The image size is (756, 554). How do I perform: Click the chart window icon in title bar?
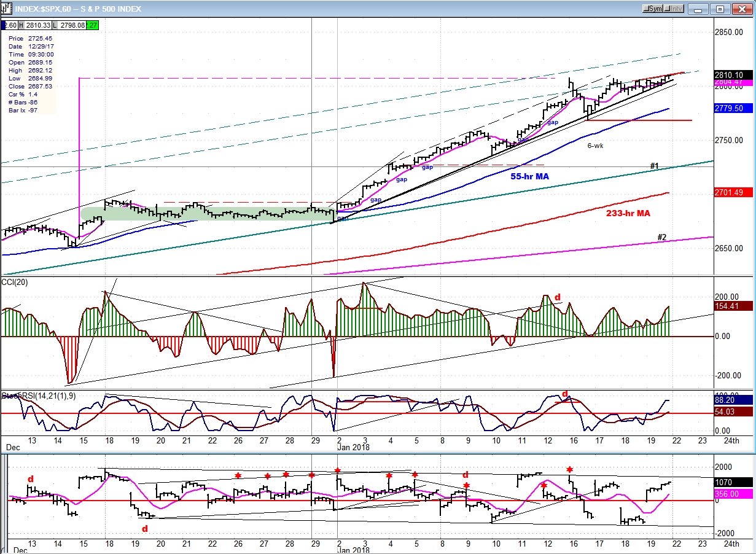pos(7,9)
